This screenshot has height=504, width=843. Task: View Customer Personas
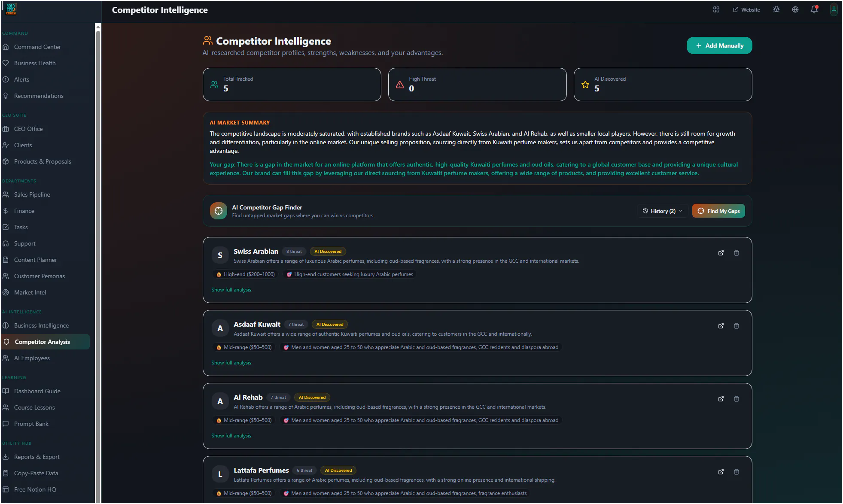point(46,276)
